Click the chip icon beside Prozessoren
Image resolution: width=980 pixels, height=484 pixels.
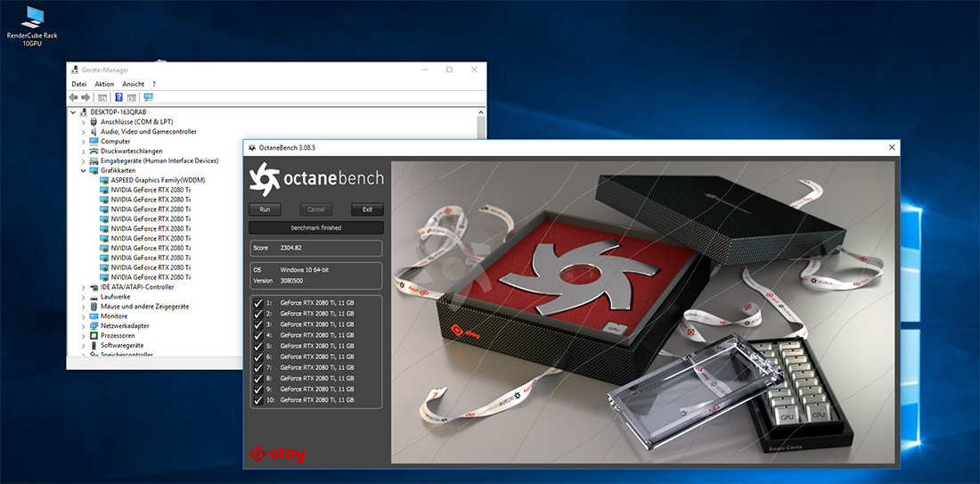pyautogui.click(x=94, y=336)
